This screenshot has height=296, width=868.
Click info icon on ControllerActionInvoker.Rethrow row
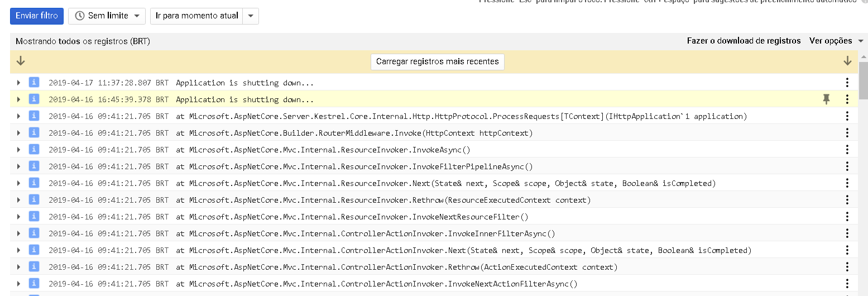tap(34, 266)
